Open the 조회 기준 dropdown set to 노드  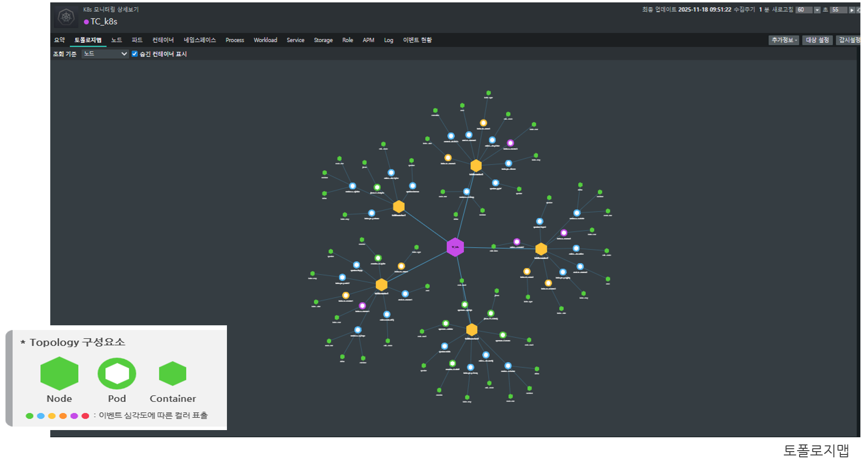pyautogui.click(x=105, y=54)
